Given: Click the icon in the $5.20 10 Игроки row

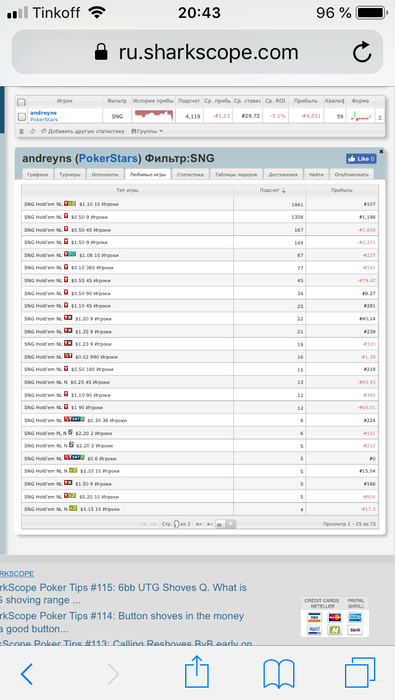Looking at the screenshot, I should (70, 496).
